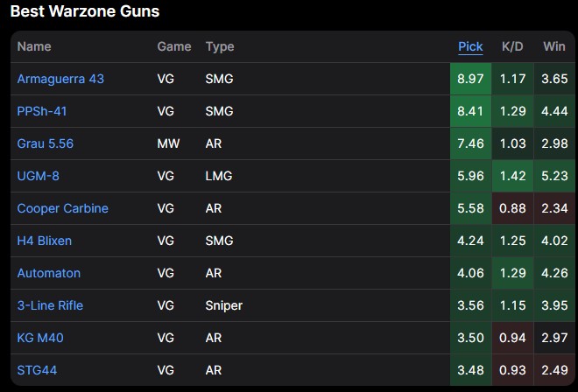Open the PPSh-41 weapon page
The width and height of the screenshot is (578, 392).
tap(42, 111)
